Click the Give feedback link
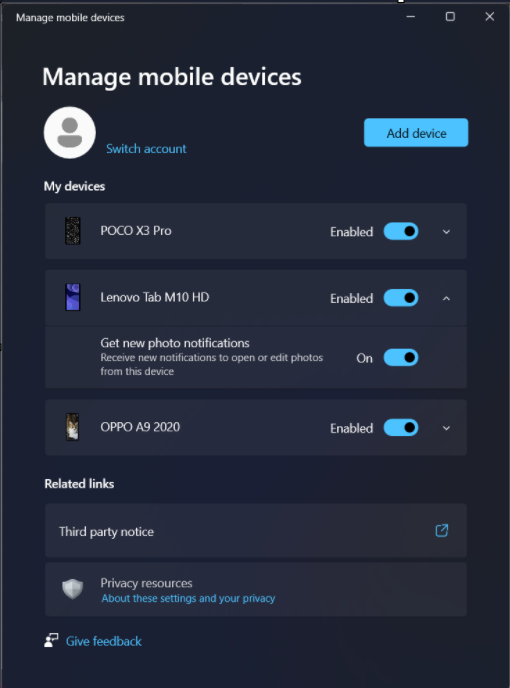Image resolution: width=510 pixels, height=688 pixels. point(104,641)
